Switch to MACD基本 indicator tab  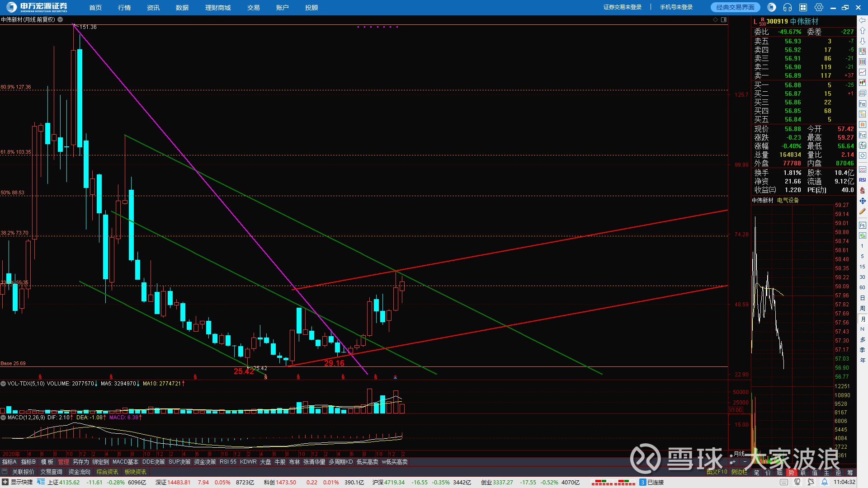(125, 462)
